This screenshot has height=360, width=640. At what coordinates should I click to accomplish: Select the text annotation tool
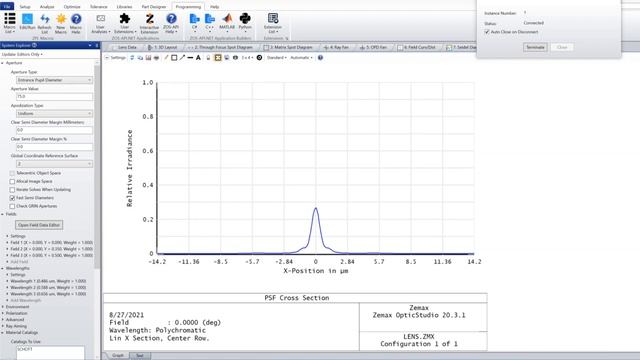pos(198,58)
